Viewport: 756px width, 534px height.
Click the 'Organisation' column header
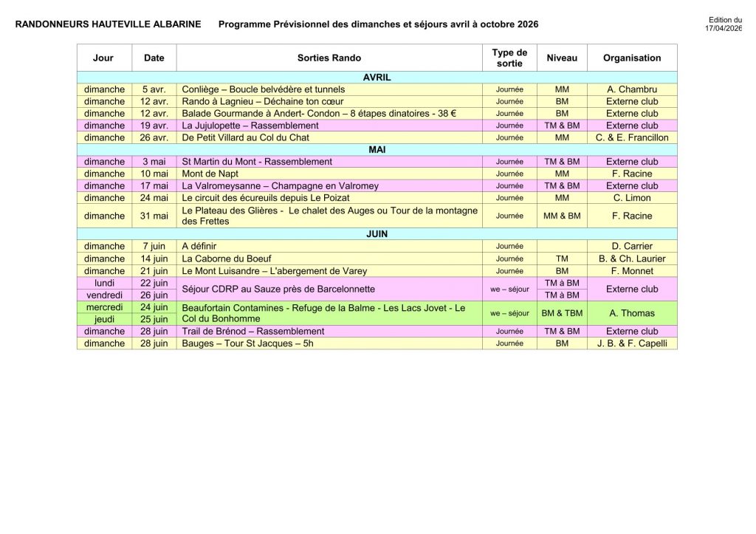(x=632, y=58)
